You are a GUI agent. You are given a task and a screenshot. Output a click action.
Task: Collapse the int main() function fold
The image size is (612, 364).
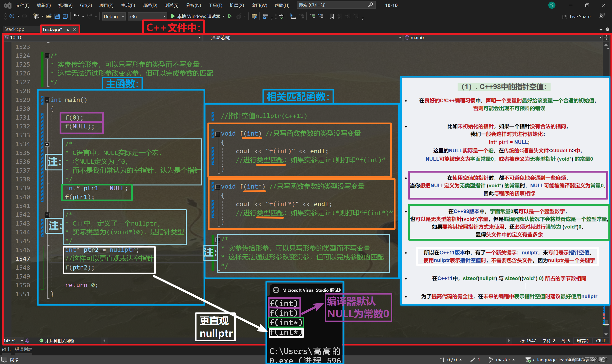coord(47,100)
